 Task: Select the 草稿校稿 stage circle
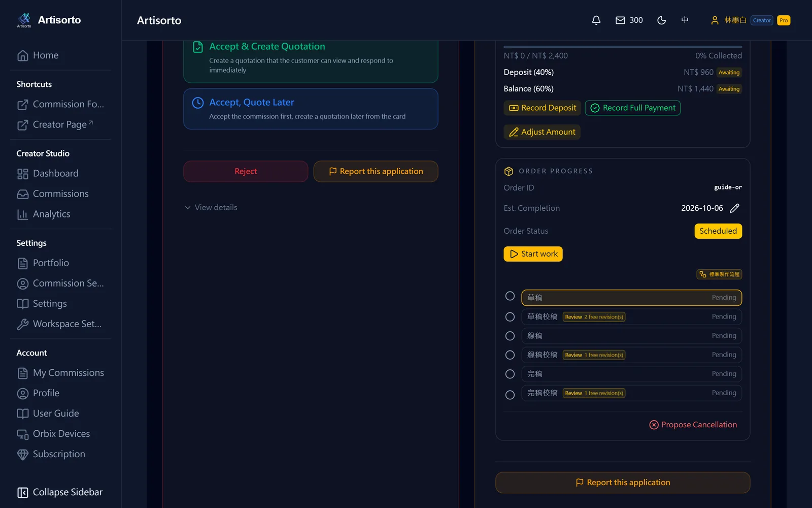click(x=510, y=317)
